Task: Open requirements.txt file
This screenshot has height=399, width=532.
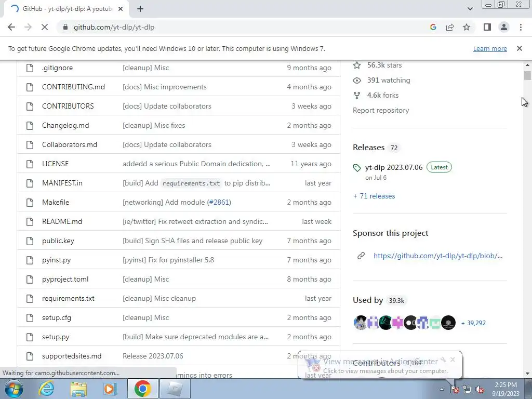Action: coord(68,299)
